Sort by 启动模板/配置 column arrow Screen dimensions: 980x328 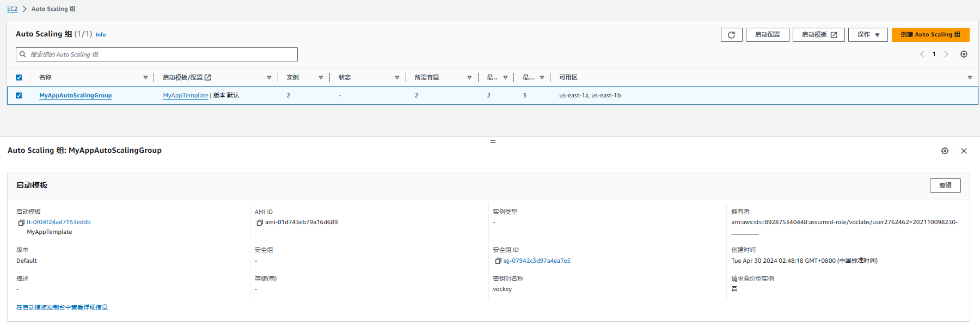269,77
